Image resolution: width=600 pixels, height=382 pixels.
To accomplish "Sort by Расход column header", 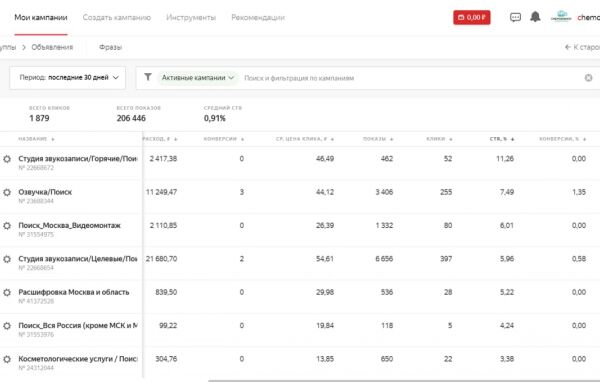I will pyautogui.click(x=160, y=139).
